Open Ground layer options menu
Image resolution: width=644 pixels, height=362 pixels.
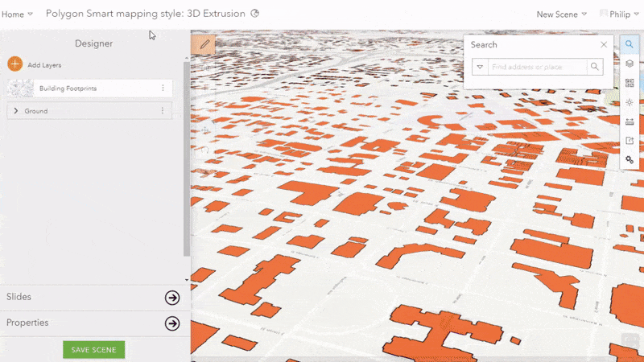tap(163, 111)
